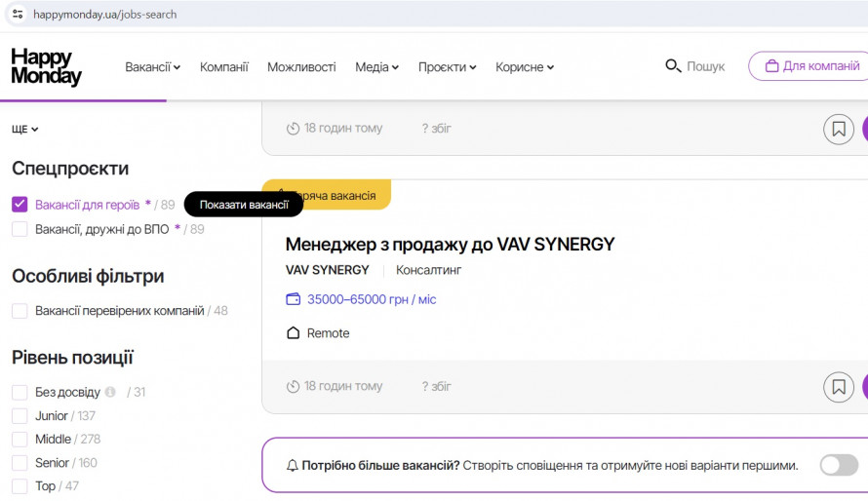
Task: Click the Happy Monday logo
Action: tap(46, 67)
